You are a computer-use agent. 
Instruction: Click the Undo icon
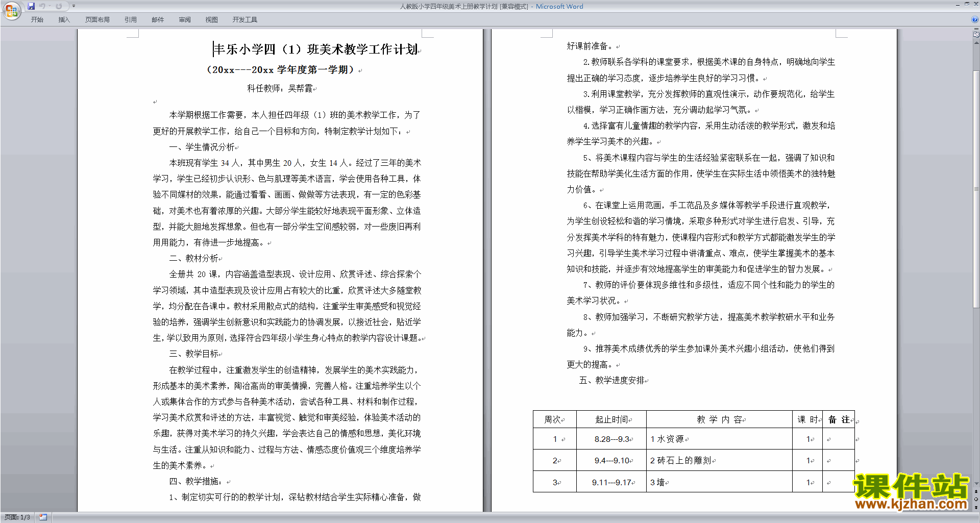42,6
